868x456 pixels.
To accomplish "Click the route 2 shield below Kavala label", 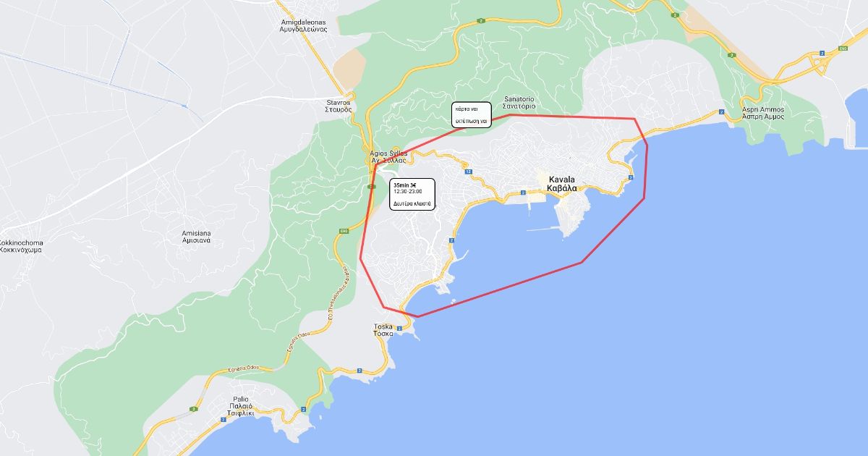I will pos(522,193).
